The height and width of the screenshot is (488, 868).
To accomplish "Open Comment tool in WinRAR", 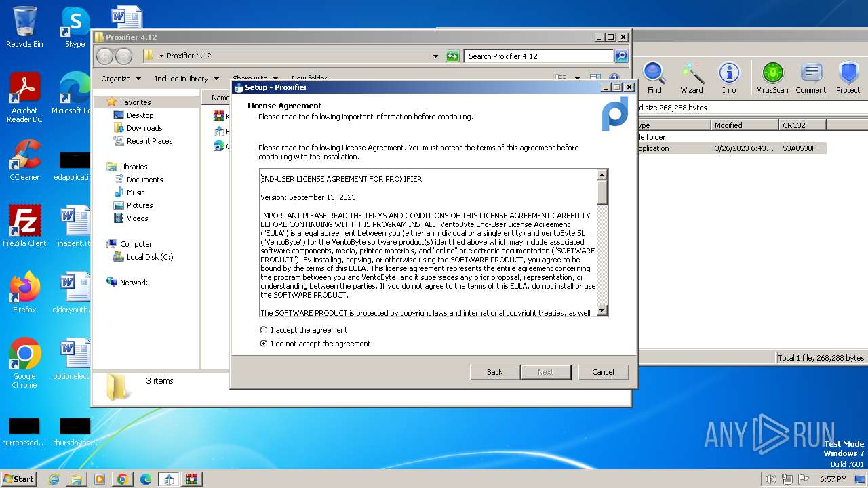I will [811, 78].
